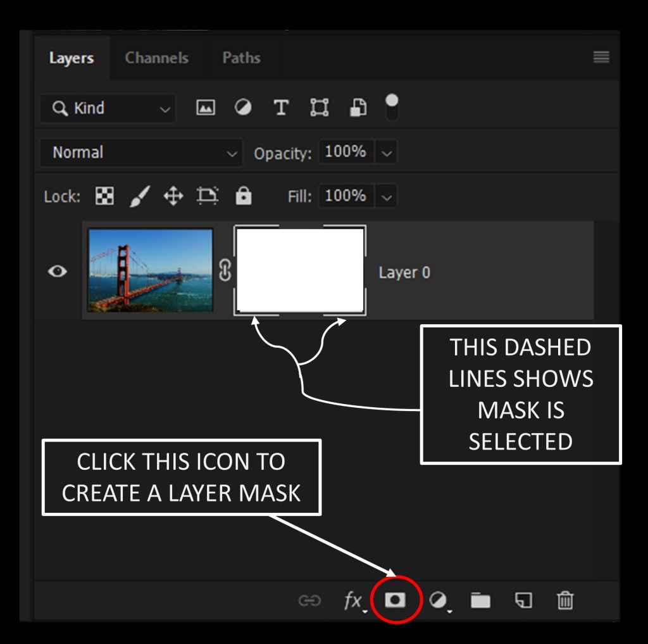Open the Kind filter dropdown

108,108
